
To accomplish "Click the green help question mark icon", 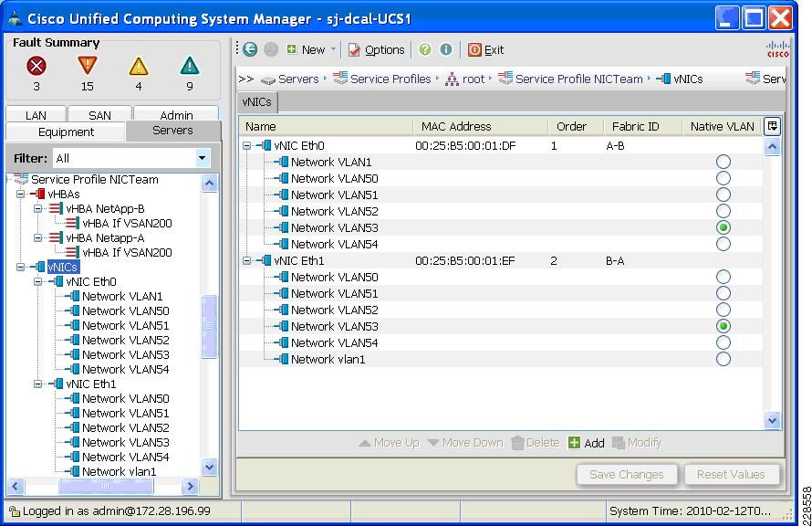I will click(425, 49).
